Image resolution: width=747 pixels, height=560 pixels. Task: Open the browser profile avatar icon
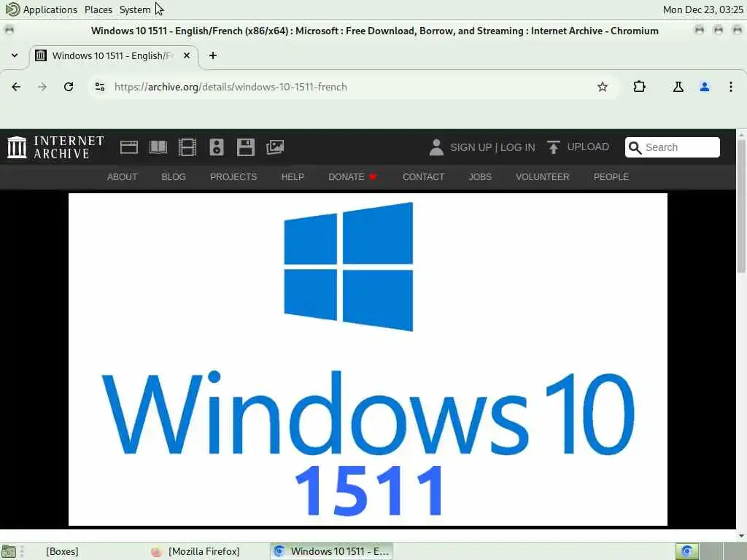(x=705, y=87)
